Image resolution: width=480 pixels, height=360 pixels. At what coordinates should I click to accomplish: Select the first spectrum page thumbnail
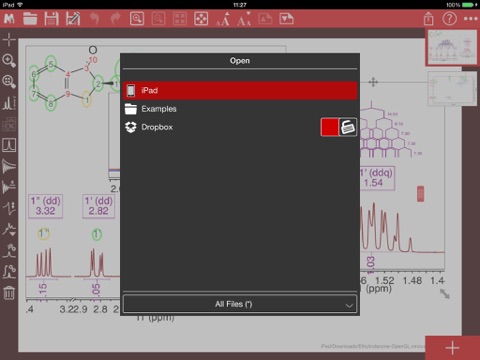point(452,48)
